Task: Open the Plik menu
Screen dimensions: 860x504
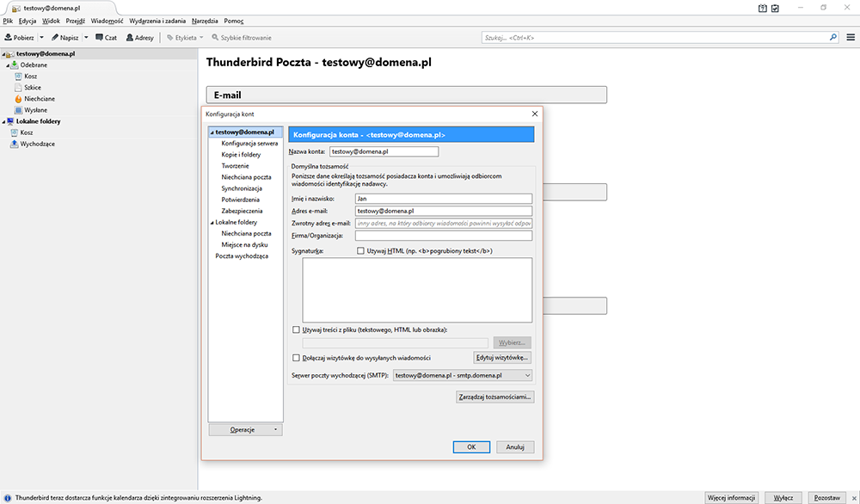Action: [8, 21]
